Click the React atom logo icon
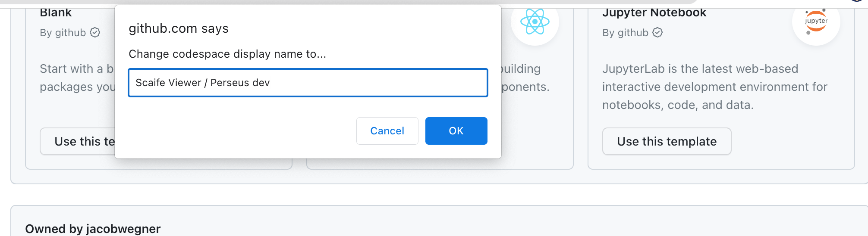Screen dimensions: 868x236 click(x=535, y=22)
